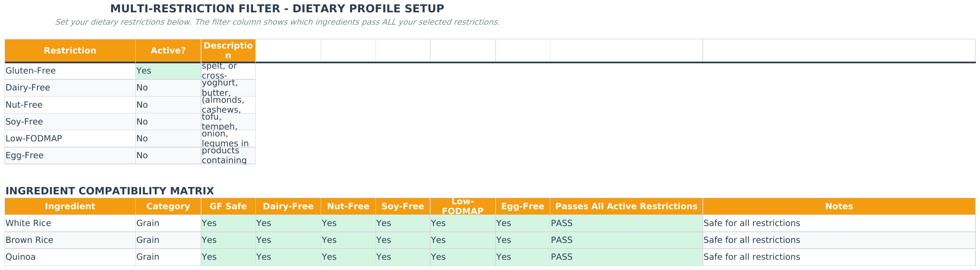The width and height of the screenshot is (980, 270).
Task: Click the Description header cell
Action: [228, 51]
